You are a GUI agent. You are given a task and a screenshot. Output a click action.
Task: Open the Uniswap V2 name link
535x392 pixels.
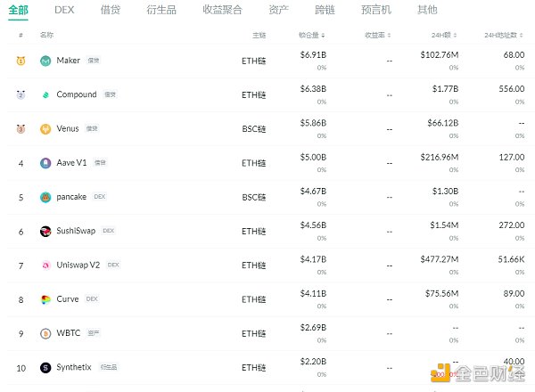(79, 265)
